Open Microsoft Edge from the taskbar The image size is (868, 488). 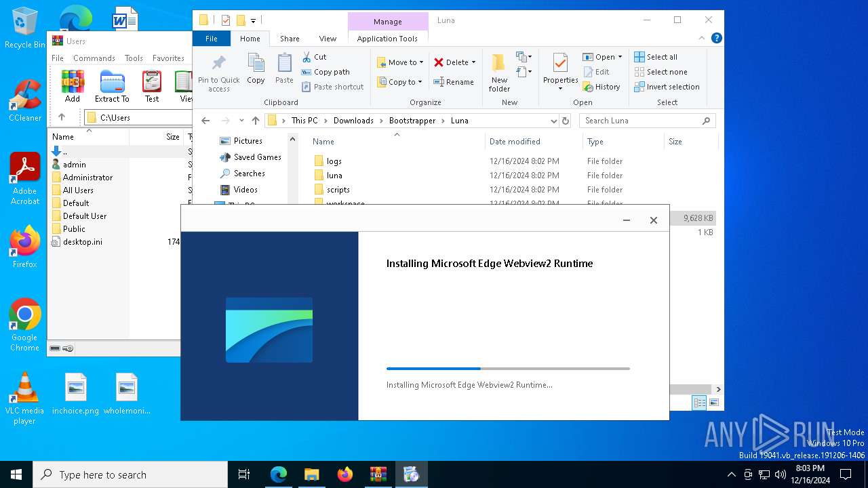tap(279, 474)
